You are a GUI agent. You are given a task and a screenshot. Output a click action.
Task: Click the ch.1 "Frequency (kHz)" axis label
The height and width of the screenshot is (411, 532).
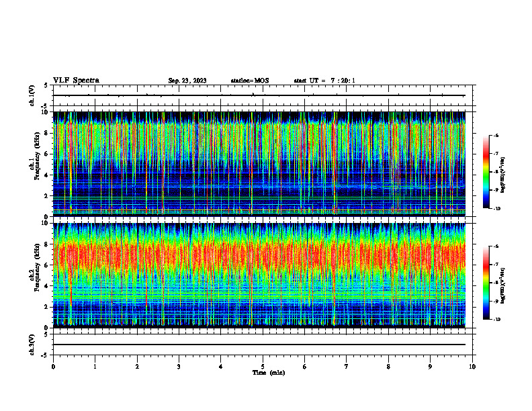point(38,156)
